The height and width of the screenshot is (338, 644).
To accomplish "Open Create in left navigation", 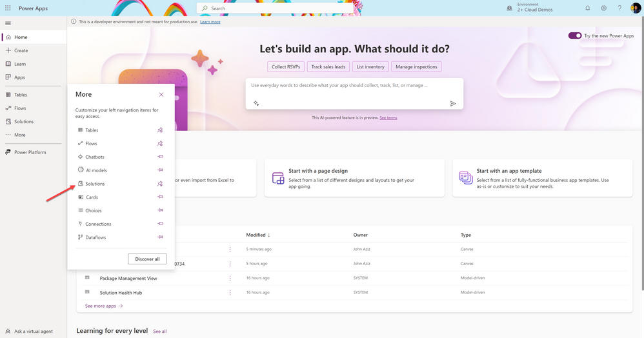I will click(x=34, y=50).
